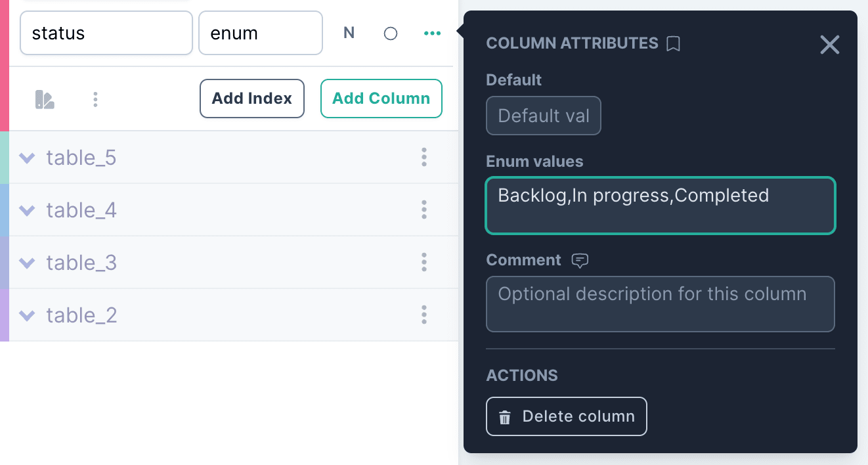
Task: Expand table_3 chevron
Action: click(x=27, y=263)
